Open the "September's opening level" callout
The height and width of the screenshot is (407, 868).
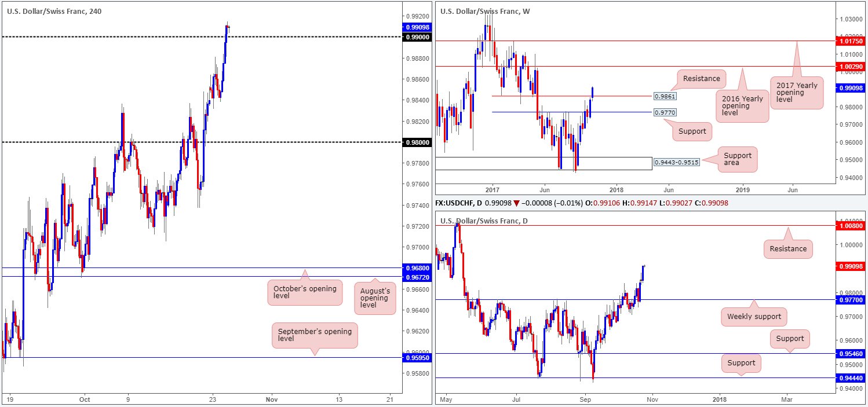point(315,335)
